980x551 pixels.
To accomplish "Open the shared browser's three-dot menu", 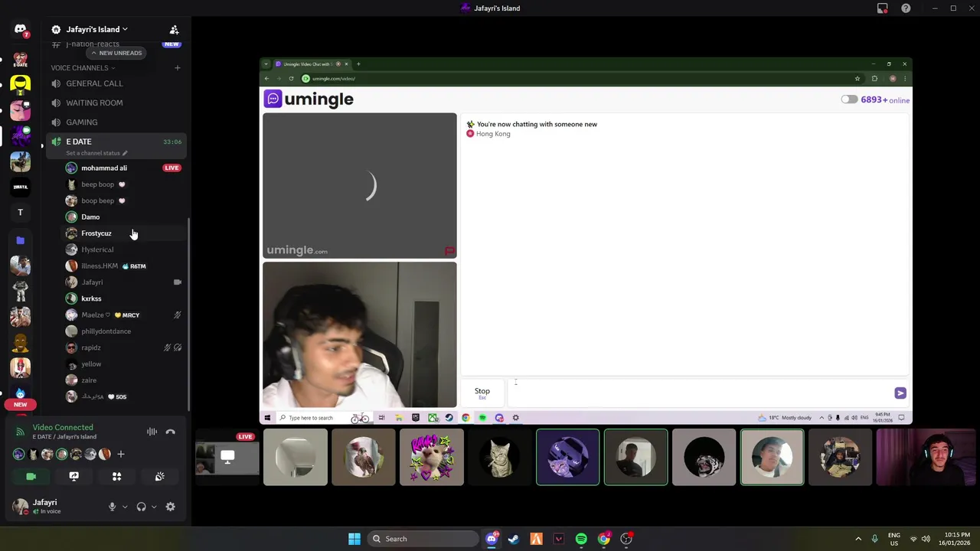I will [x=905, y=79].
